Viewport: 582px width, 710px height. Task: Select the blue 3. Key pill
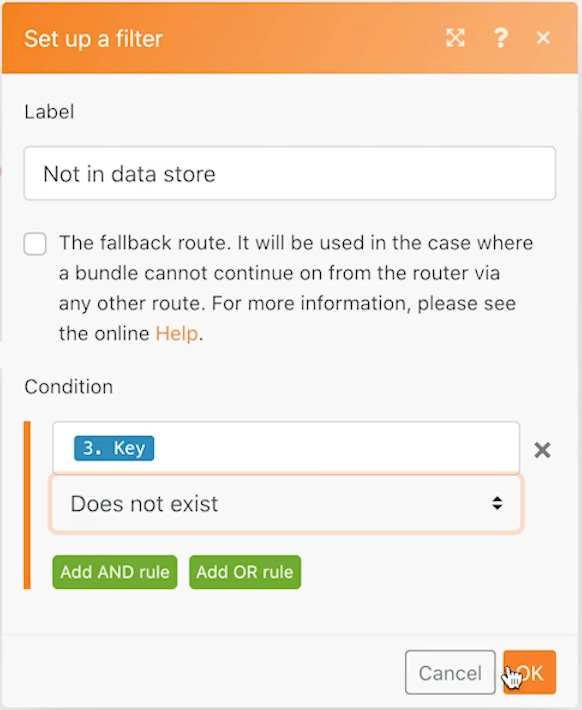[x=114, y=448]
